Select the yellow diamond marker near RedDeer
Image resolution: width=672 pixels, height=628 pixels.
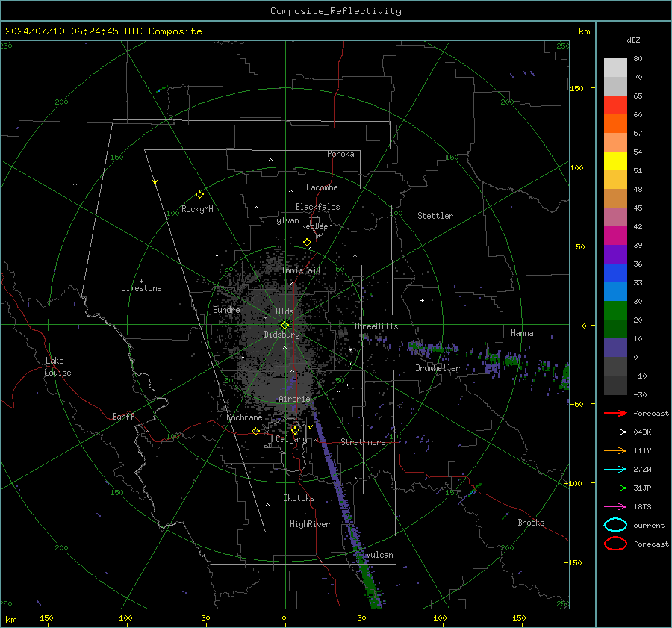308,243
